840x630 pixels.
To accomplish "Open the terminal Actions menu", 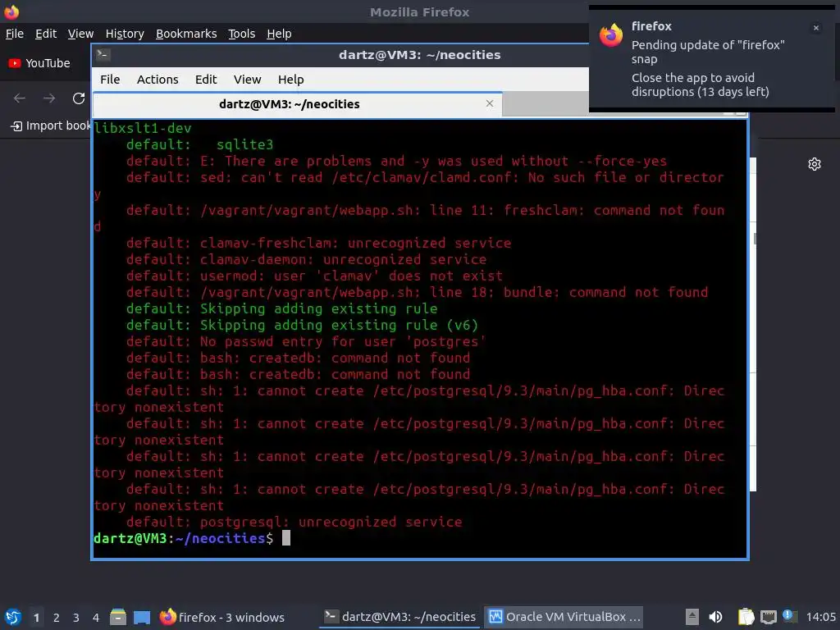I will [157, 80].
